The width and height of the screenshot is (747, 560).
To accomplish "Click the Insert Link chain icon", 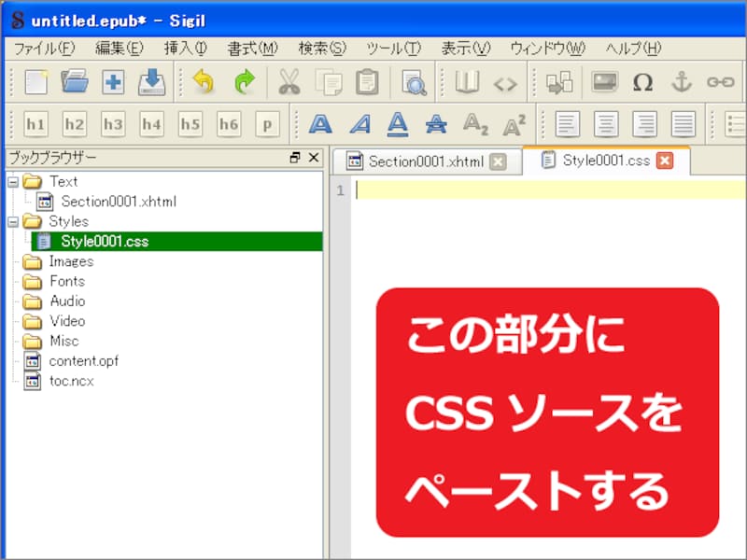I will pos(721,82).
